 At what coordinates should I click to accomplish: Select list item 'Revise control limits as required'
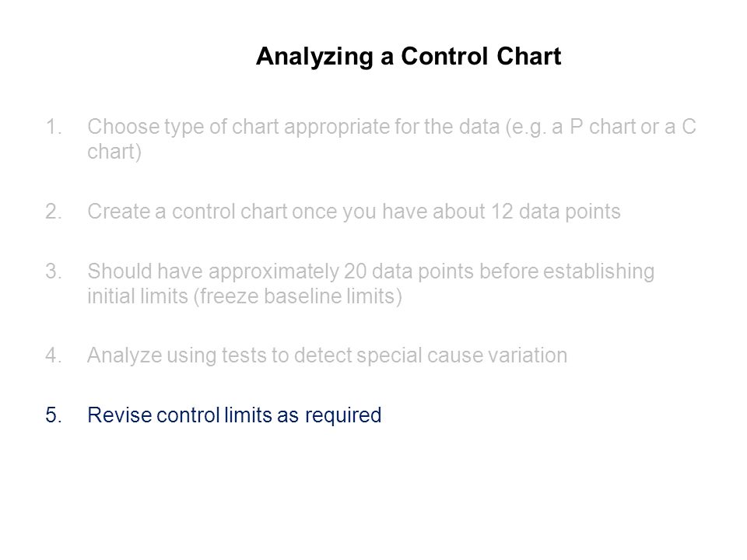234,415
